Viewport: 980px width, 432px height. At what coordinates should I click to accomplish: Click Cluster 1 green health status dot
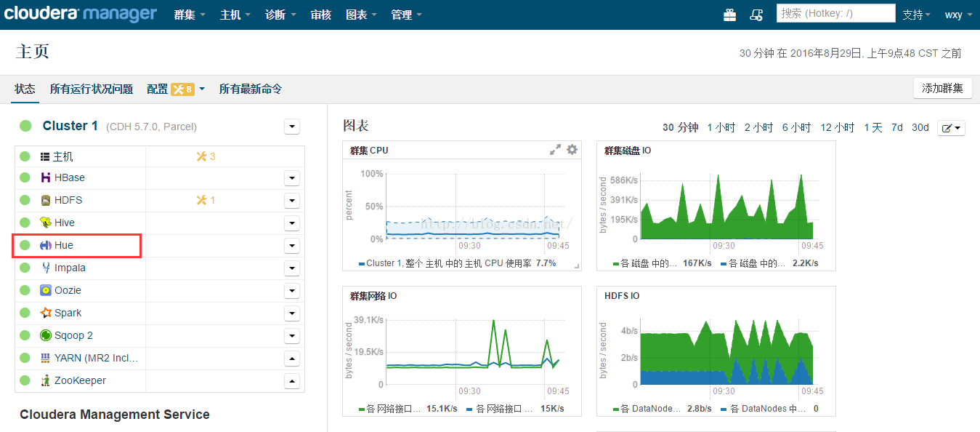25,126
